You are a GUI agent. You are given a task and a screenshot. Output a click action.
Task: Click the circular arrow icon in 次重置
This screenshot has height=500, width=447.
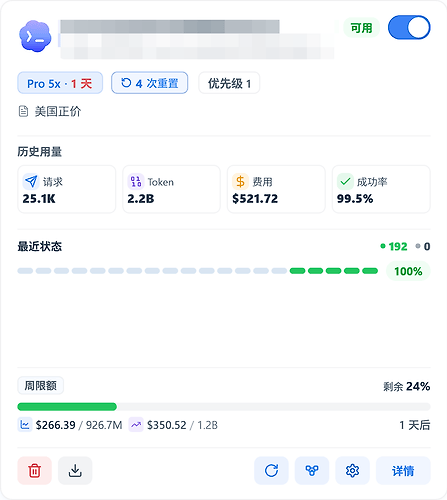pos(126,83)
